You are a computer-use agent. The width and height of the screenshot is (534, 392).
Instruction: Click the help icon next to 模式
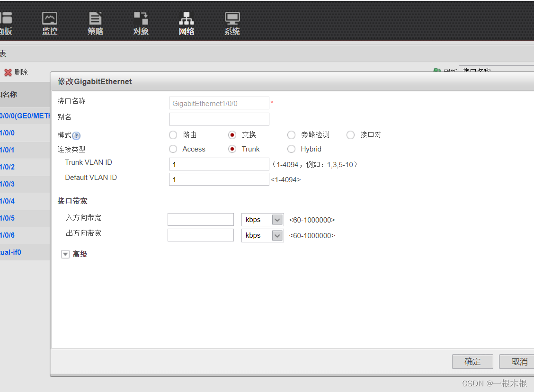coord(76,136)
